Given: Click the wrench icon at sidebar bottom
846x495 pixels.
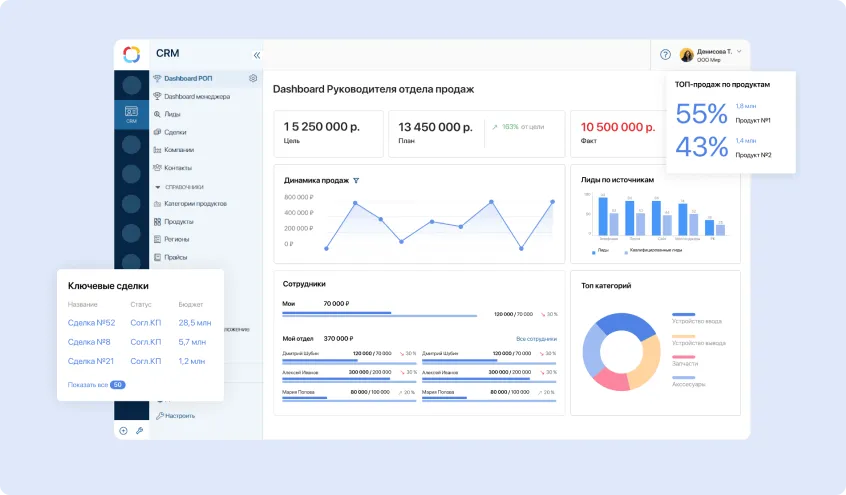Looking at the screenshot, I should [139, 431].
